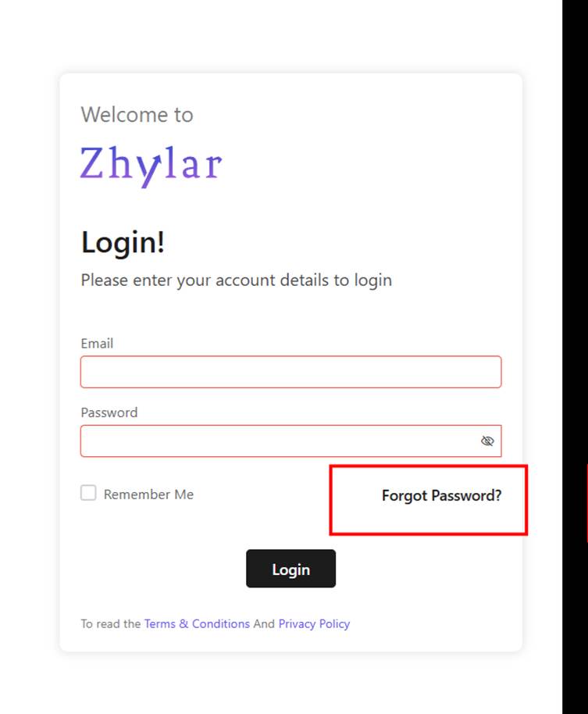The image size is (588, 714).
Task: Open the Terms & Conditions link
Action: 197,624
